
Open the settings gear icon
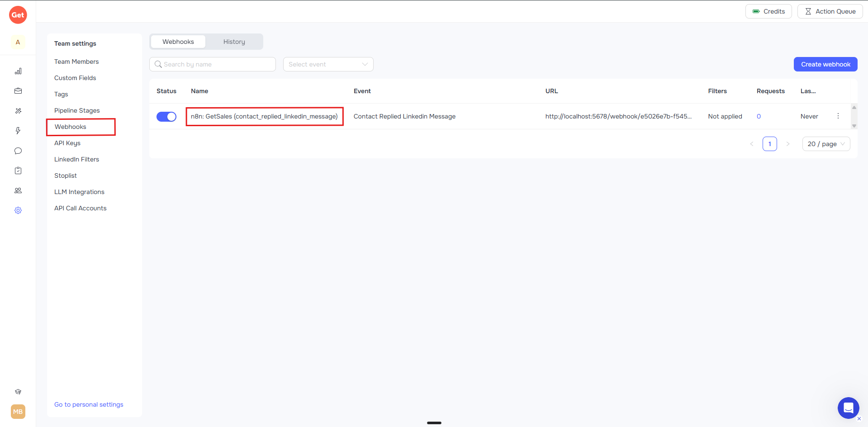click(18, 210)
